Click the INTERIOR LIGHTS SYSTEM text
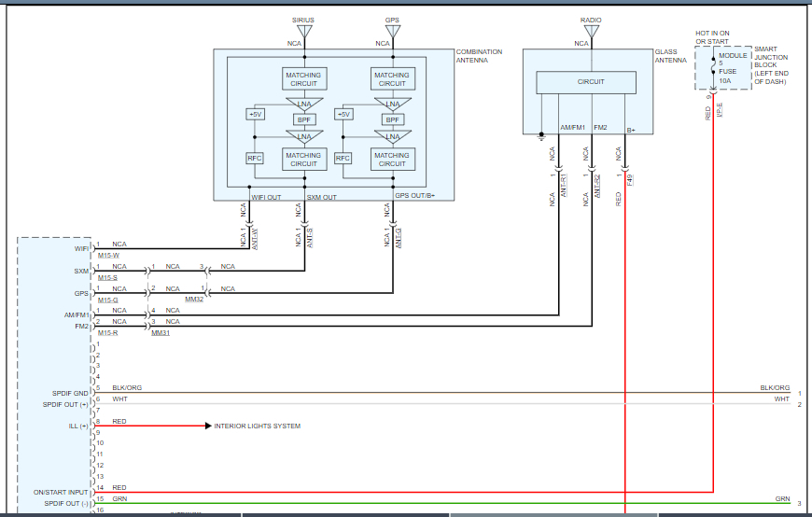This screenshot has width=812, height=517. click(258, 426)
